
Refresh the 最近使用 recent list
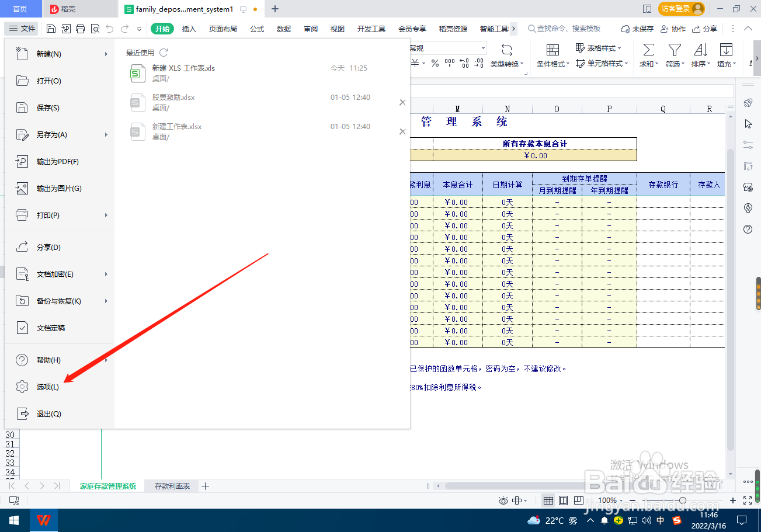point(164,53)
